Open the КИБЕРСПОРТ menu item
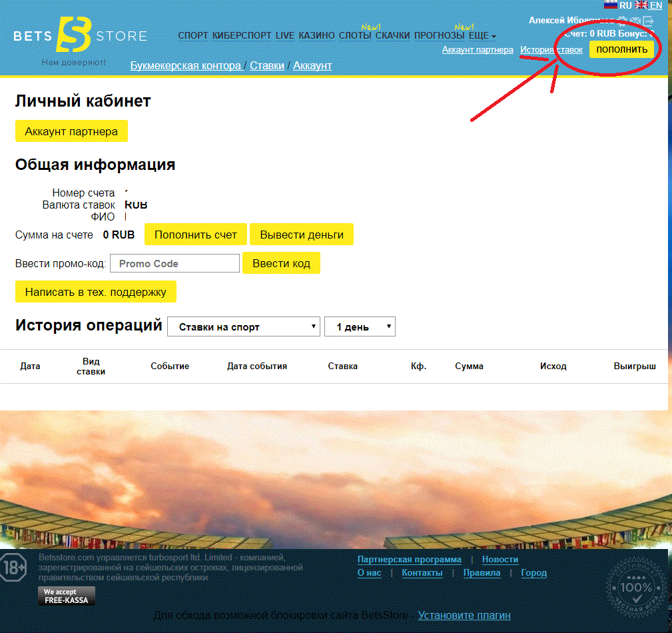The height and width of the screenshot is (633, 672). coord(242,35)
